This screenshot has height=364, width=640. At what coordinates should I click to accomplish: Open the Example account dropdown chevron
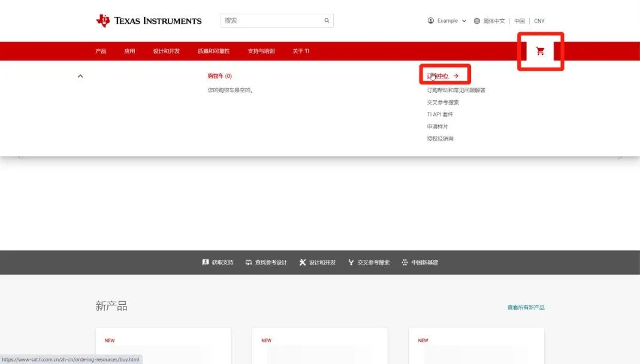coord(465,20)
